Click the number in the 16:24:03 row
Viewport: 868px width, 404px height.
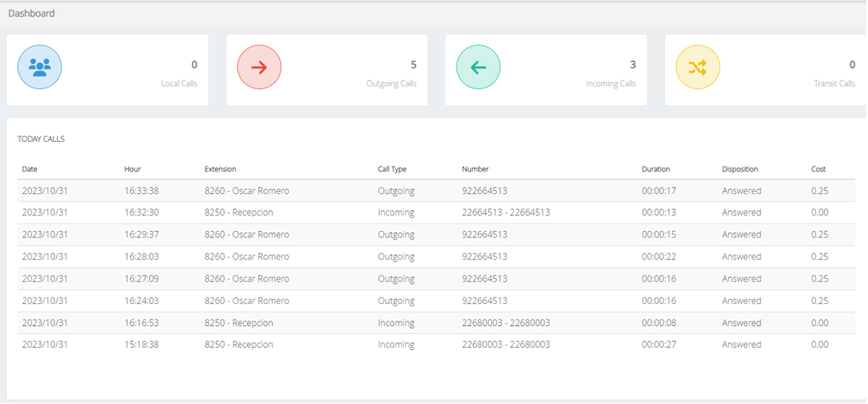485,300
